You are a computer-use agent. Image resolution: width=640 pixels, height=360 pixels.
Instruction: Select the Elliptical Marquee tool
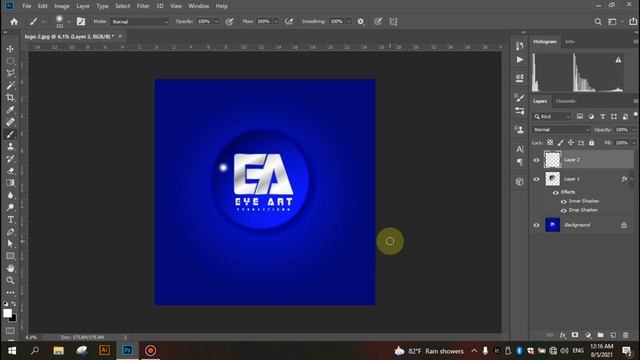[10, 61]
